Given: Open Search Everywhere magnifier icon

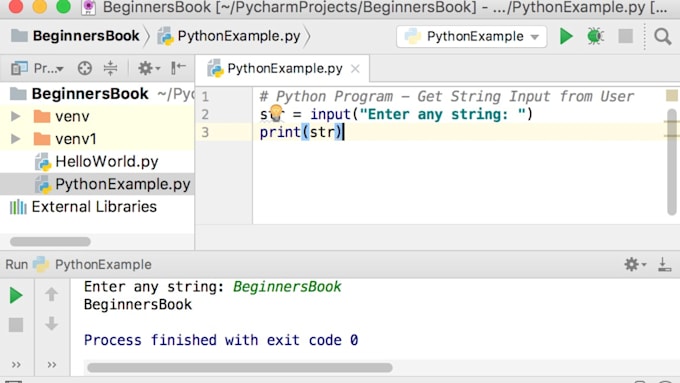Looking at the screenshot, I should [x=663, y=37].
